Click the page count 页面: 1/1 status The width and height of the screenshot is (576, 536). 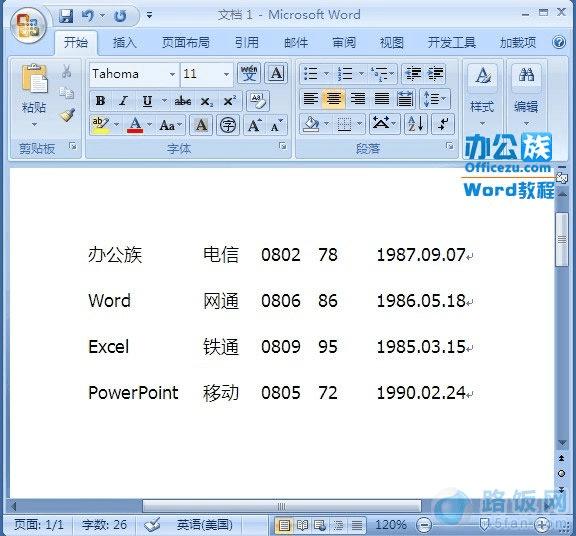coord(39,525)
